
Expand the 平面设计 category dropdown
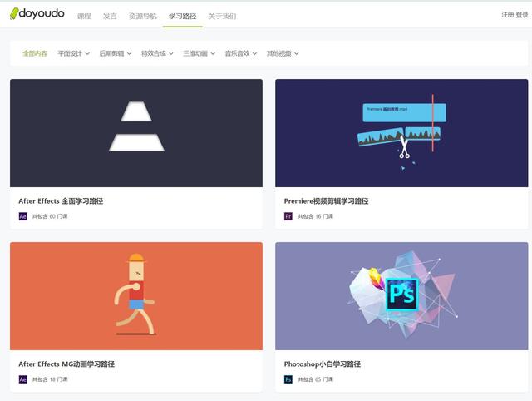click(x=73, y=53)
